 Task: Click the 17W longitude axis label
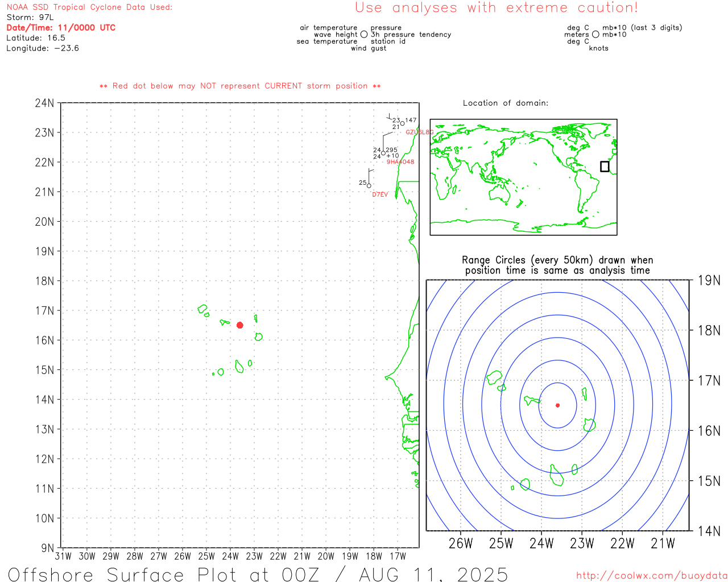(x=398, y=556)
